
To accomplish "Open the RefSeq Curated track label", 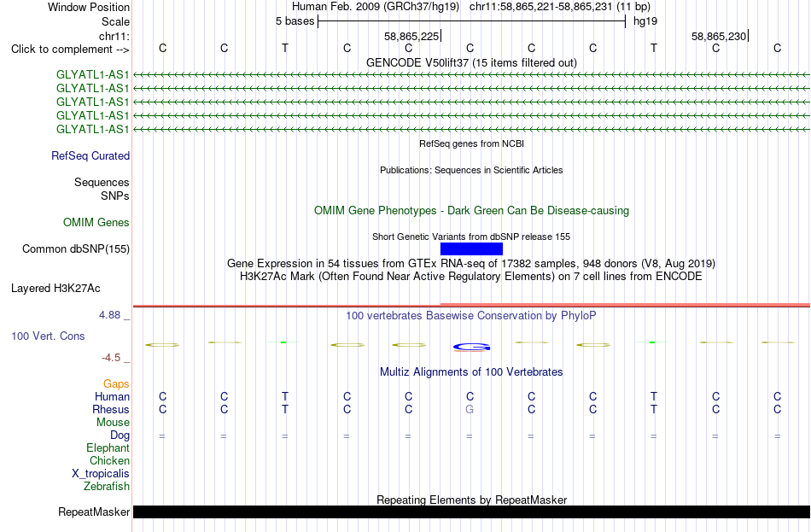I will pyautogui.click(x=90, y=155).
